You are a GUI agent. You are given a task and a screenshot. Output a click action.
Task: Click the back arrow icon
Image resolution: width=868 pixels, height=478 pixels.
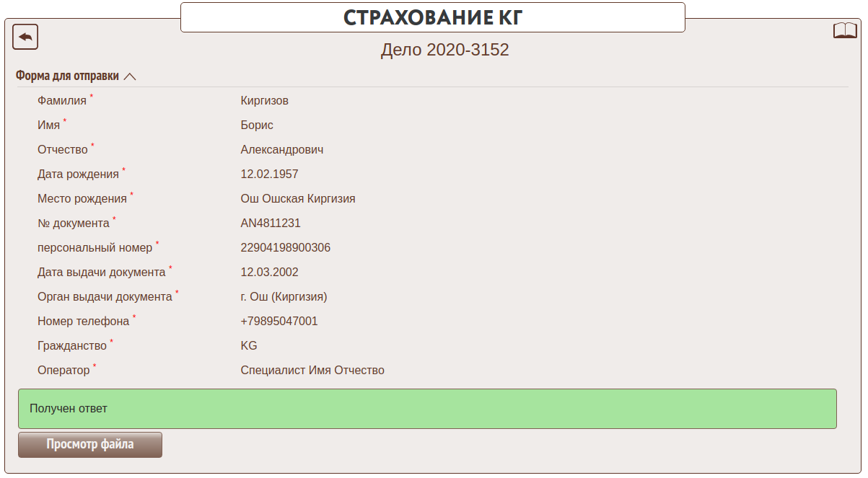click(x=25, y=37)
